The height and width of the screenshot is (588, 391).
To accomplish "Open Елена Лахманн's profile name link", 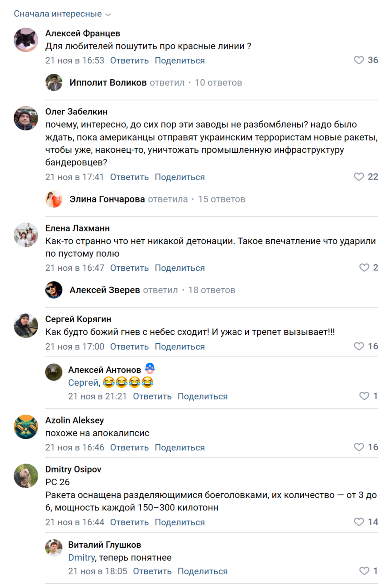I will (x=77, y=228).
